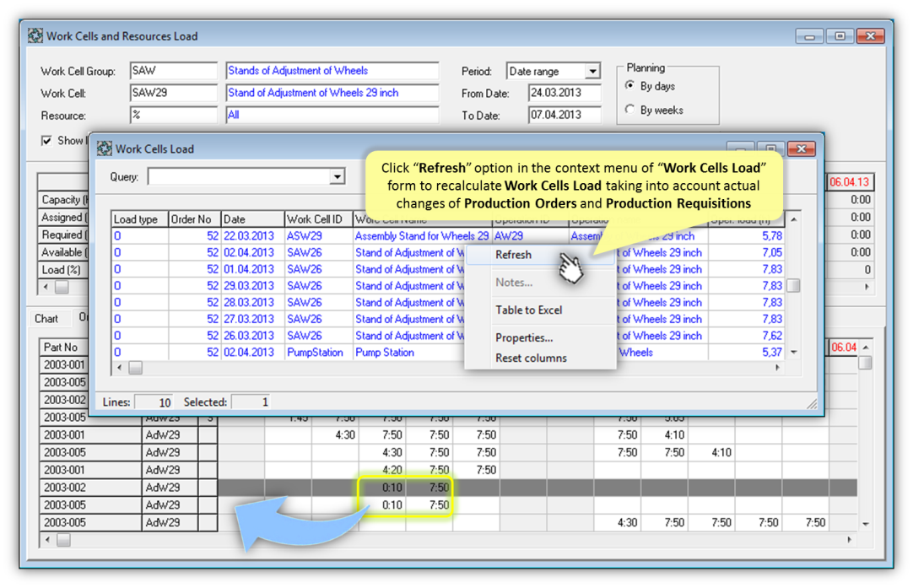Screen dimensions: 913x588
Task: Click horizontal scroll thumb under Work Cells Load table
Action: pyautogui.click(x=135, y=367)
